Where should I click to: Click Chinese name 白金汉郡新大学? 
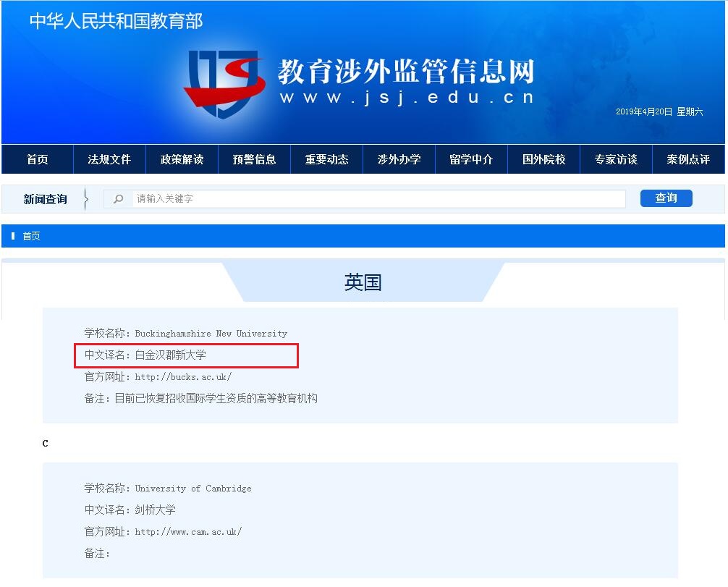point(170,355)
